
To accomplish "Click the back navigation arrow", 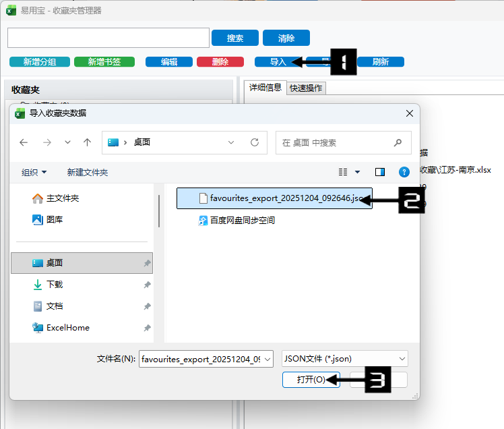I will tap(24, 142).
